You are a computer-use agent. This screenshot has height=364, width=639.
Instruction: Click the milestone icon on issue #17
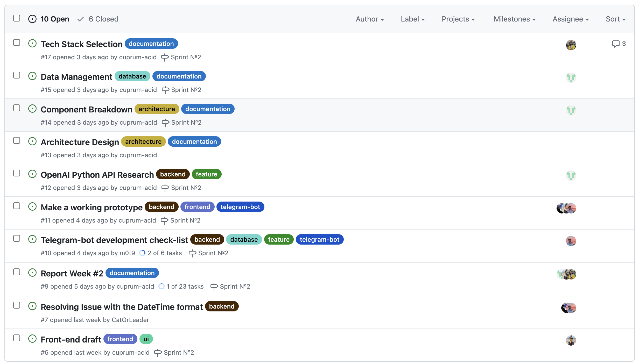point(165,57)
